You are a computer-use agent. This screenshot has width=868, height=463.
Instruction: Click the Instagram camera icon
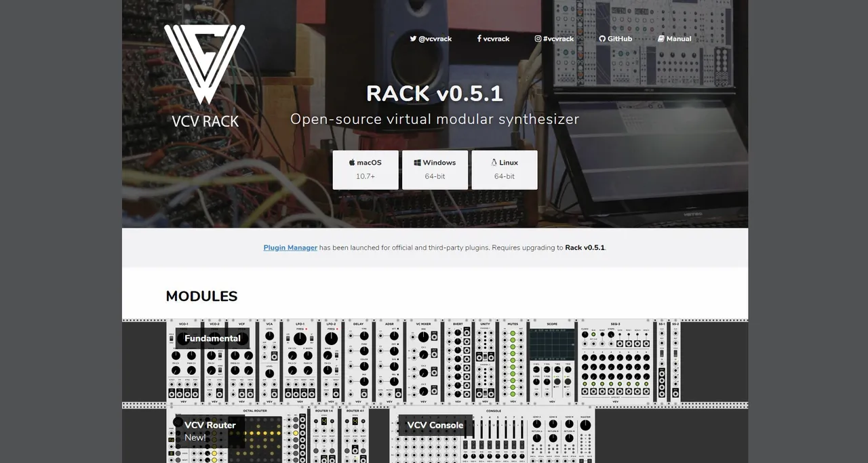(x=538, y=39)
